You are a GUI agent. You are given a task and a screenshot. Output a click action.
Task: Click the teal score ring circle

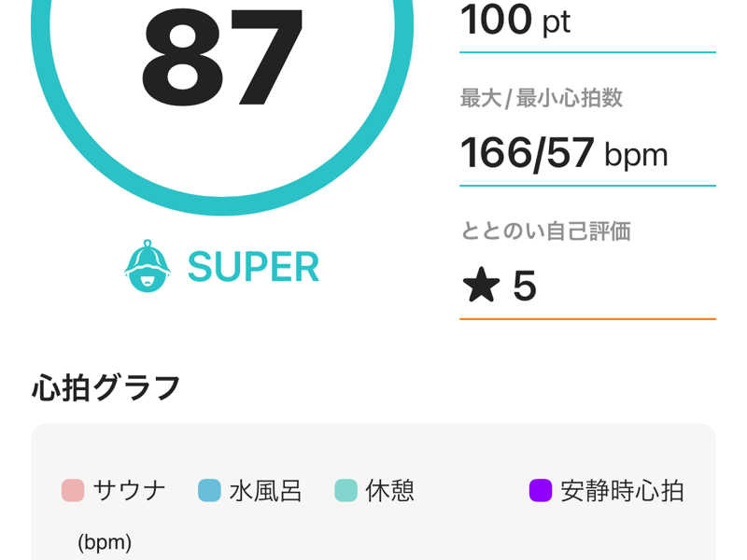[222, 107]
